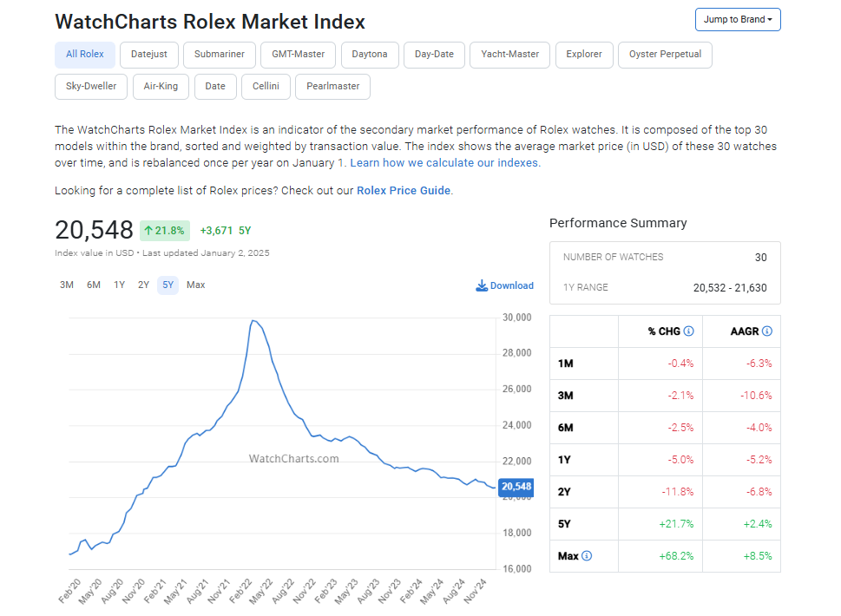Select the 1Y time range
This screenshot has width=841, height=616.
tap(120, 285)
